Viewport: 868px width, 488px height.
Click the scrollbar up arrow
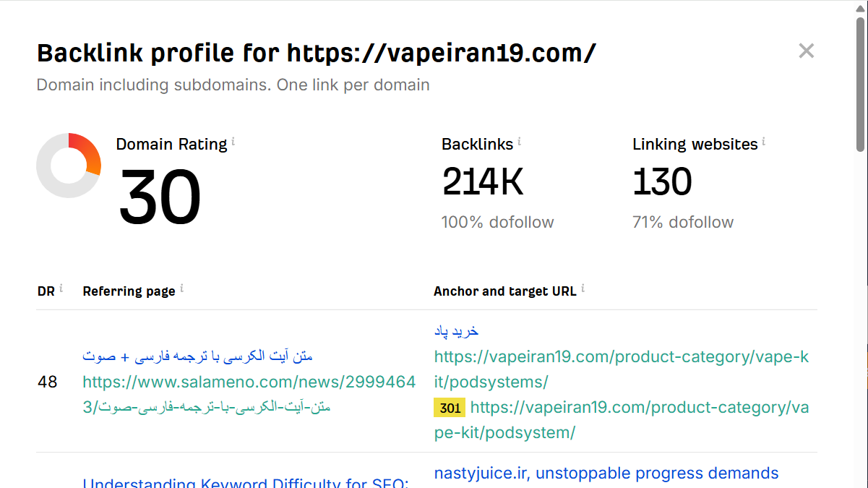(x=860, y=7)
